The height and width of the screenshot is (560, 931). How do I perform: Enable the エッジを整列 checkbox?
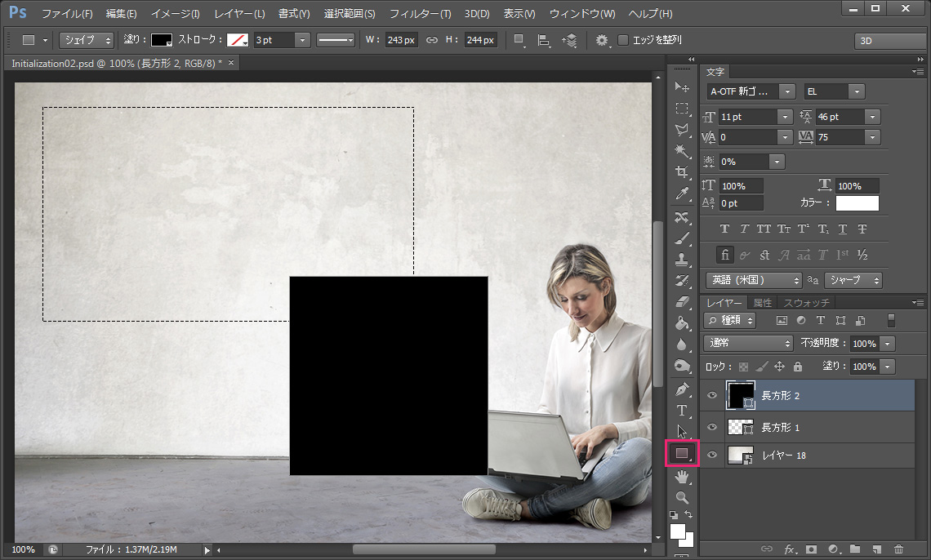[x=623, y=39]
